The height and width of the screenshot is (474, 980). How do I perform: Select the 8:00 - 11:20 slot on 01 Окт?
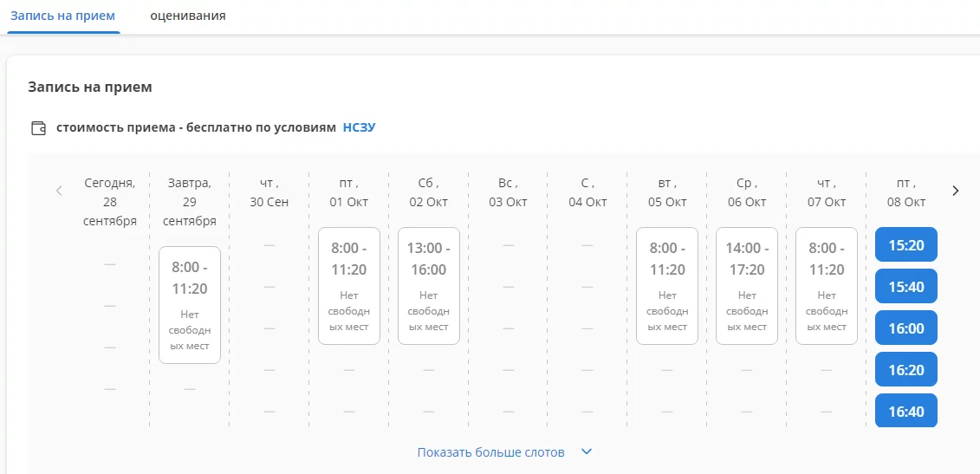point(349,286)
